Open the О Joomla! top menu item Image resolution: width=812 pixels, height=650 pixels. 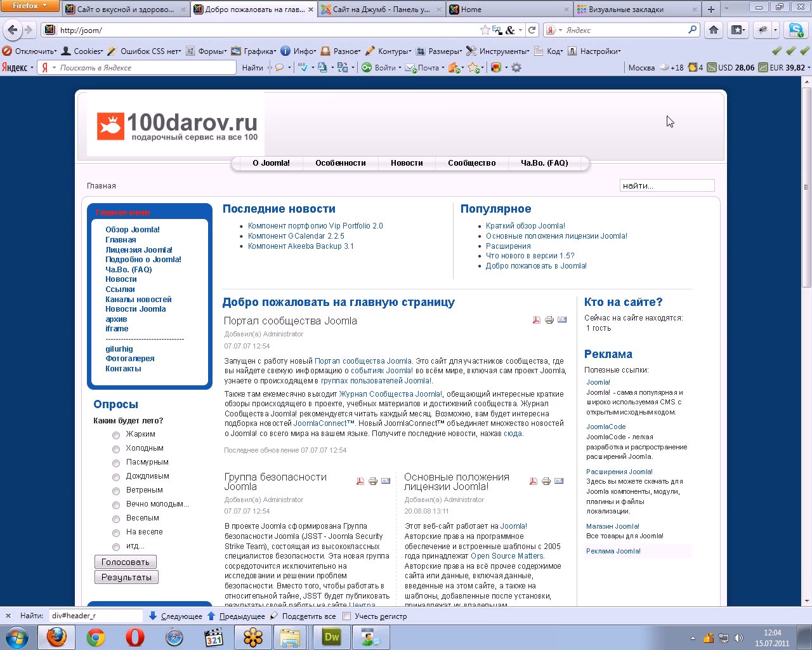pyautogui.click(x=271, y=163)
